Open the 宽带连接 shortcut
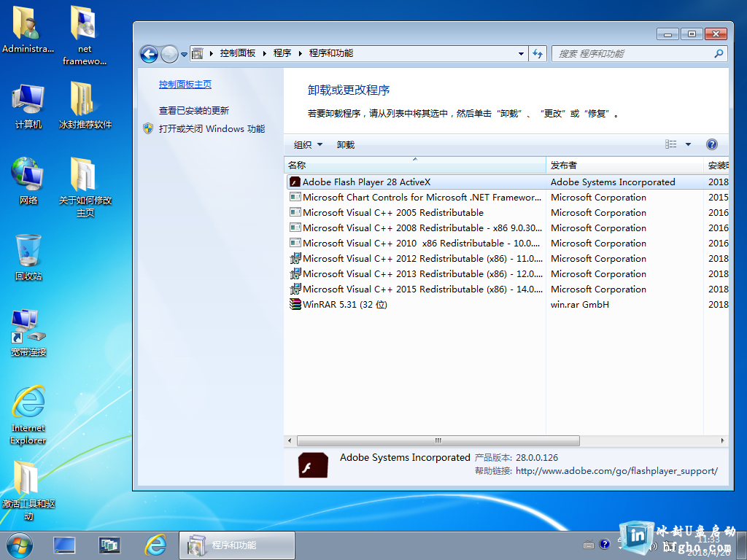 [28, 333]
